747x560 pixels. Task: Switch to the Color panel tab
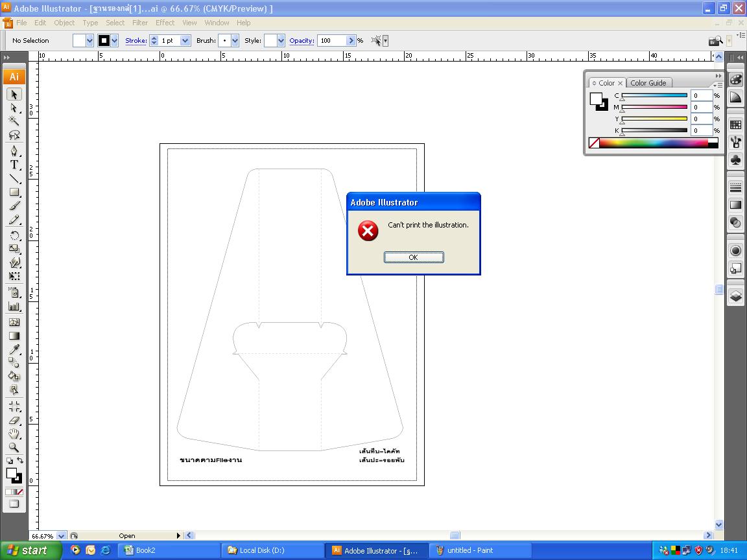[x=606, y=83]
